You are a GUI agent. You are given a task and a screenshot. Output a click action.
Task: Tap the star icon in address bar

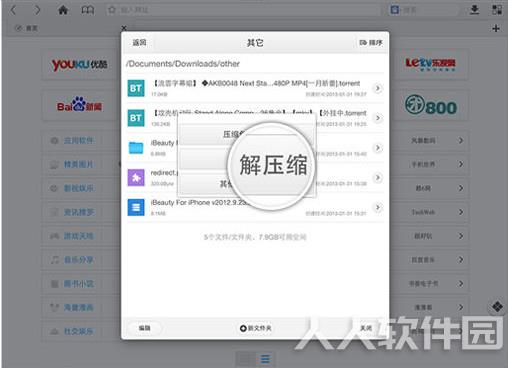[112, 10]
